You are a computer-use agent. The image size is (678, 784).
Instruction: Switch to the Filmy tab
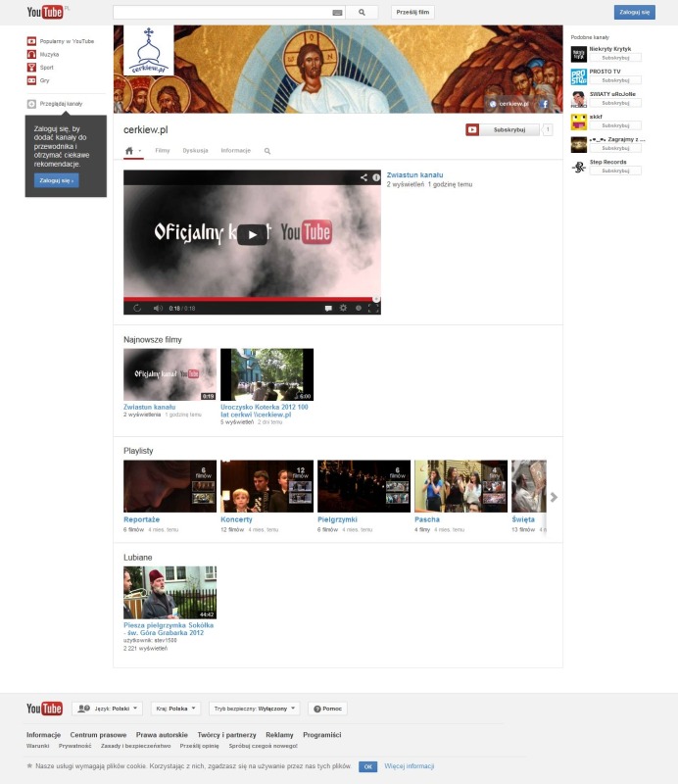pyautogui.click(x=163, y=151)
